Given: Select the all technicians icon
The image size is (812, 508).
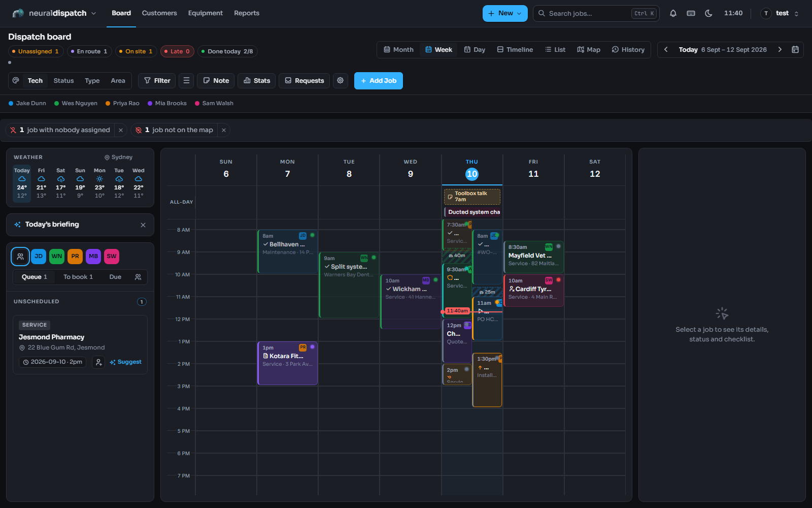Looking at the screenshot, I should coord(20,257).
